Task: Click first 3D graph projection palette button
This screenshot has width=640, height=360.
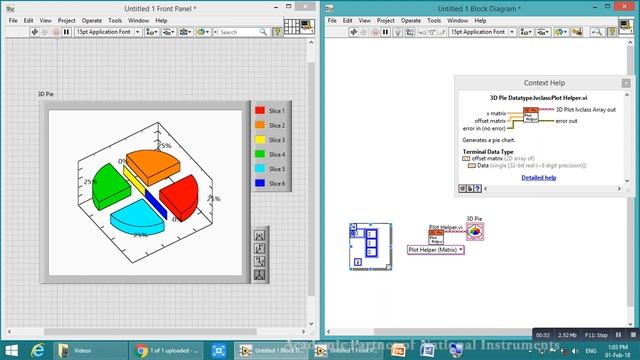Action: (260, 236)
